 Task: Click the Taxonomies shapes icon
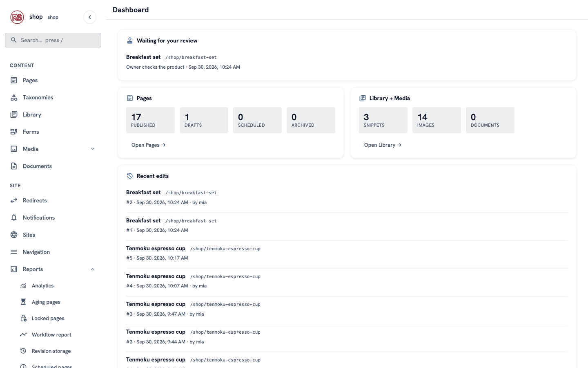(14, 97)
